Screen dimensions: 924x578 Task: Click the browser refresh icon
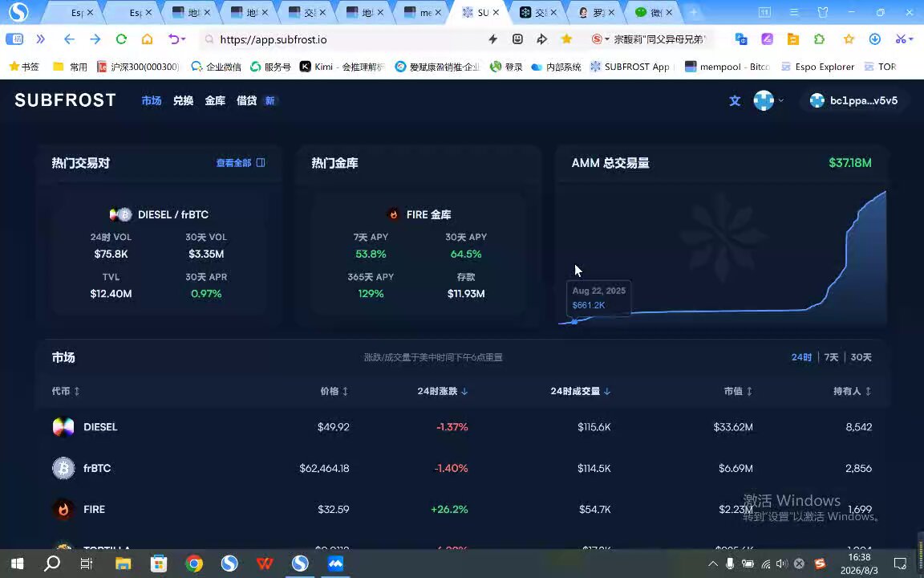121,39
